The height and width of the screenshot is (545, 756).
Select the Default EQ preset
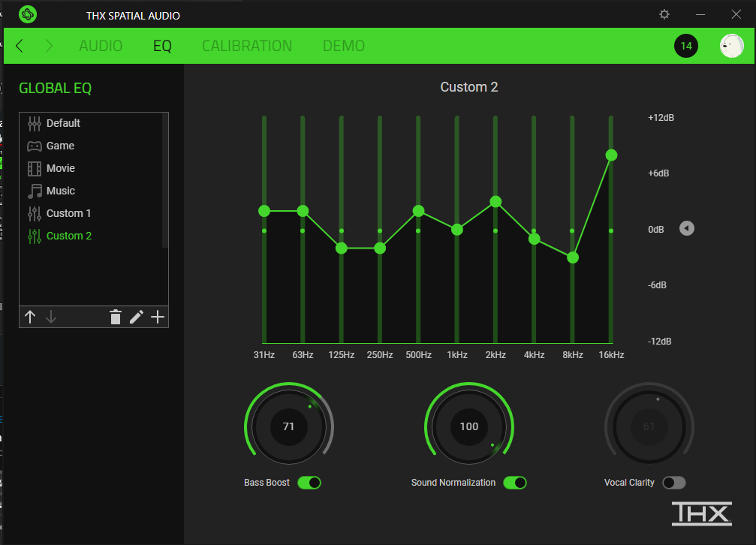click(x=91, y=123)
